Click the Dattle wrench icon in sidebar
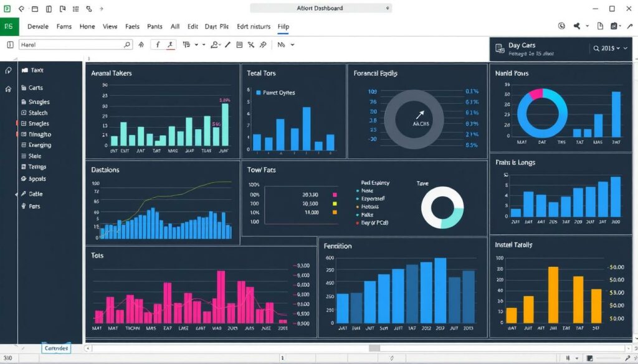Viewport: 638px width, 364px height. (x=24, y=194)
